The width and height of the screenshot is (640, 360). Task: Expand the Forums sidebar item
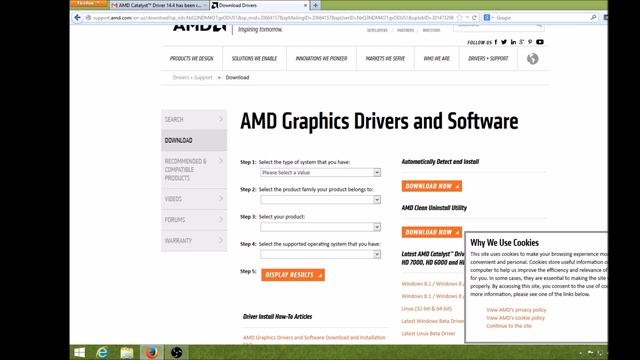coord(194,220)
